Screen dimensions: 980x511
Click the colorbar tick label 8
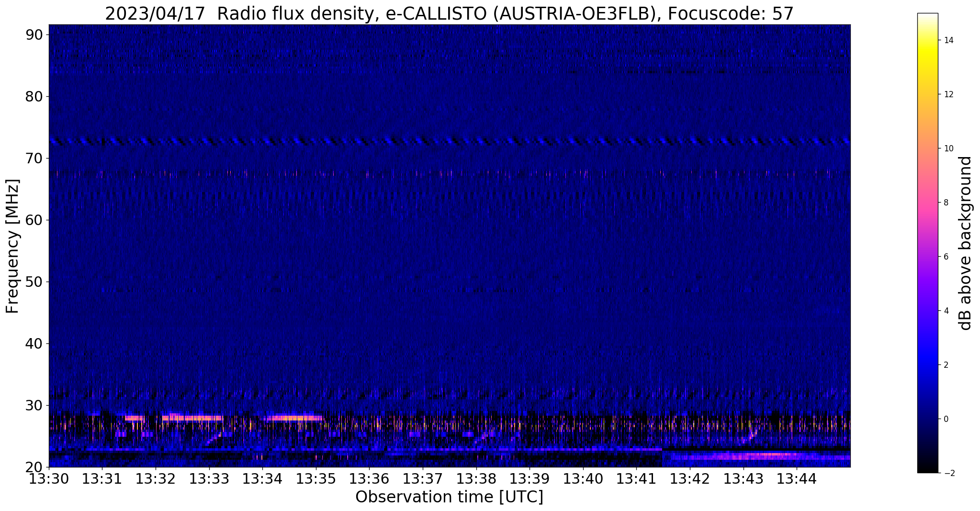coord(945,203)
